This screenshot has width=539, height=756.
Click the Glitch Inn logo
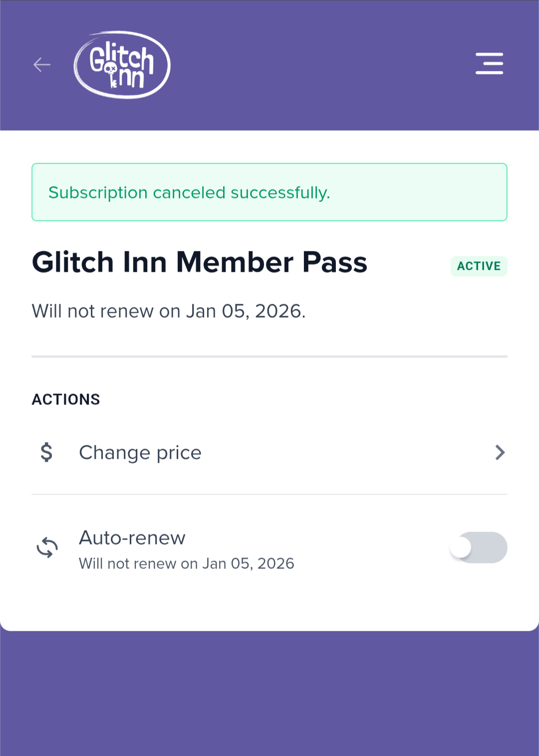(122, 65)
